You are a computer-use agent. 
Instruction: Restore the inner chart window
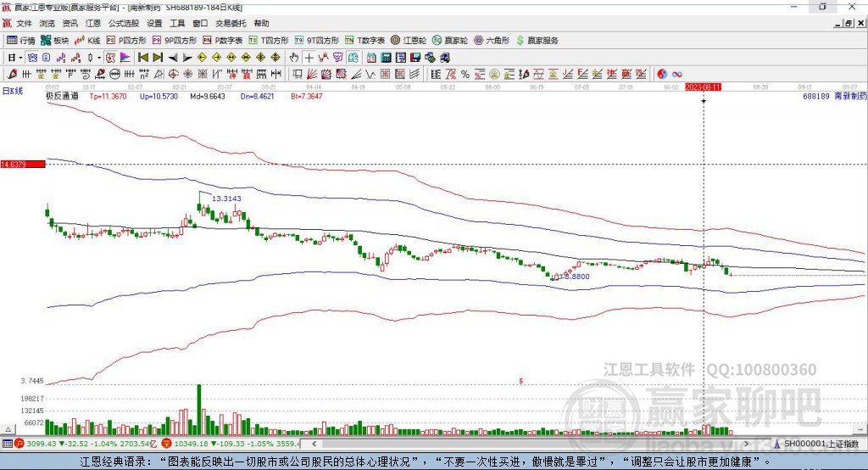click(x=849, y=23)
